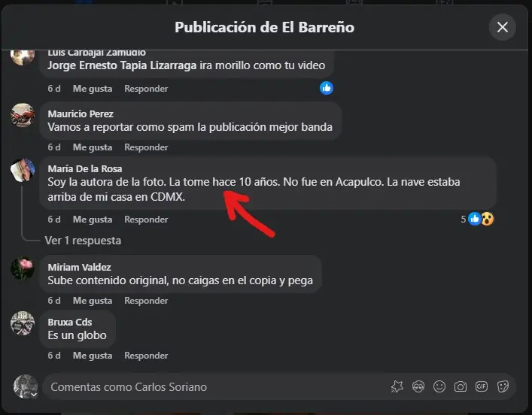The height and width of the screenshot is (415, 532).
Task: Open Bruxa Cds profile name link
Action: (x=69, y=322)
